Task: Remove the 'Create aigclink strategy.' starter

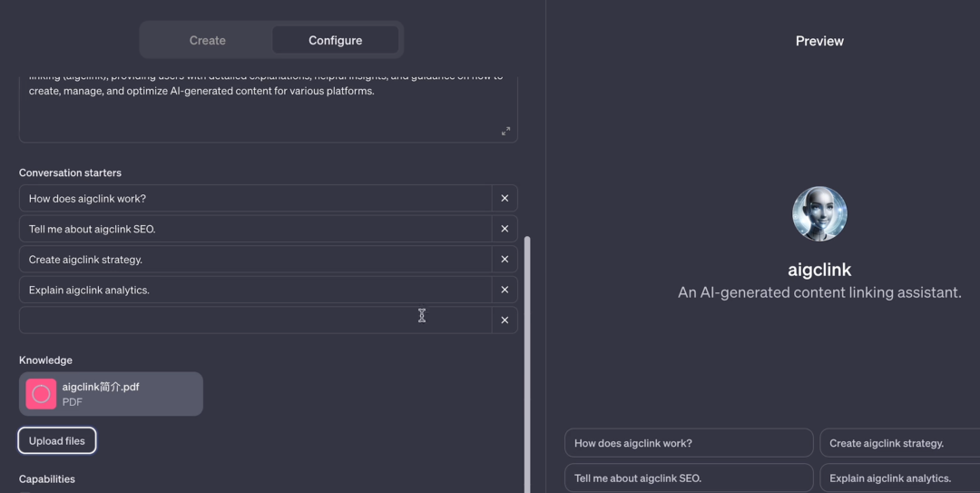Action: (x=505, y=259)
